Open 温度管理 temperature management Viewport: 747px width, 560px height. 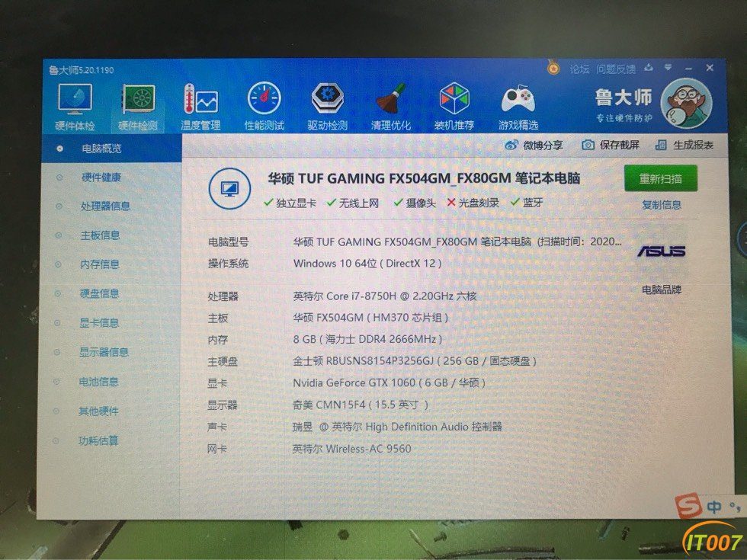pos(200,107)
